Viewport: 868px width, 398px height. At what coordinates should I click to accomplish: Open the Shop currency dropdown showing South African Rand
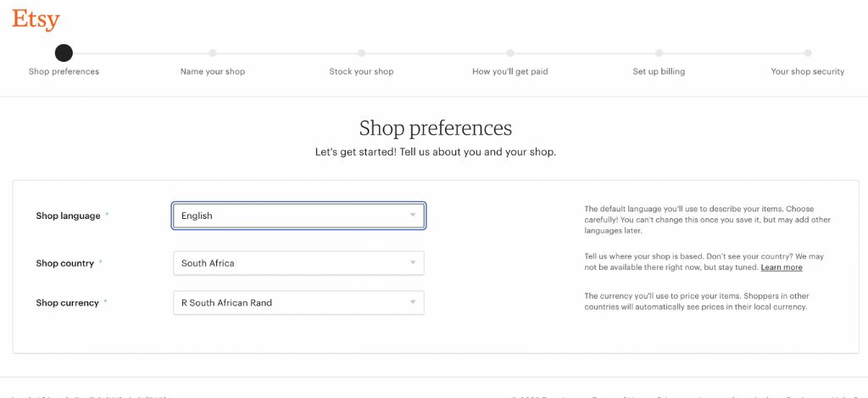(x=298, y=303)
